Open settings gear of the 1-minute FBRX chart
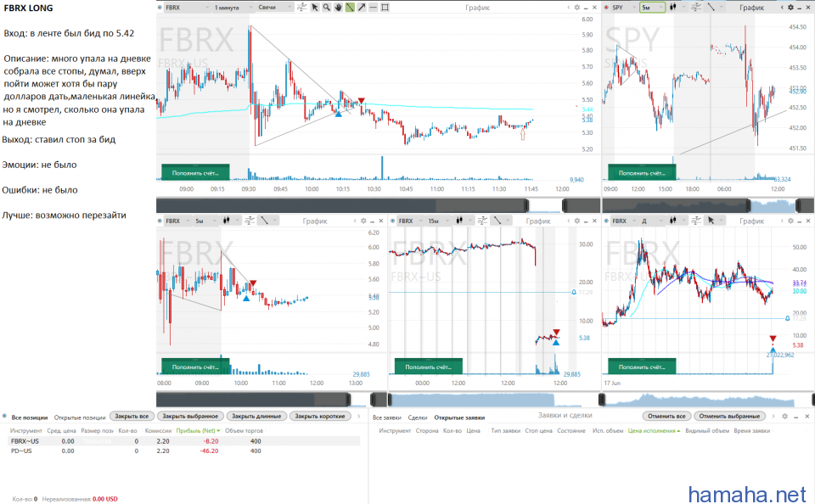 point(577,8)
